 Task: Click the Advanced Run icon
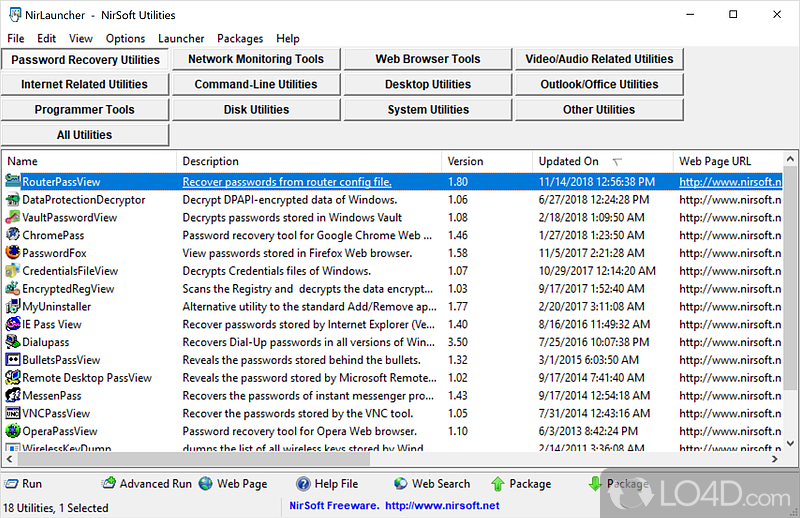click(108, 484)
